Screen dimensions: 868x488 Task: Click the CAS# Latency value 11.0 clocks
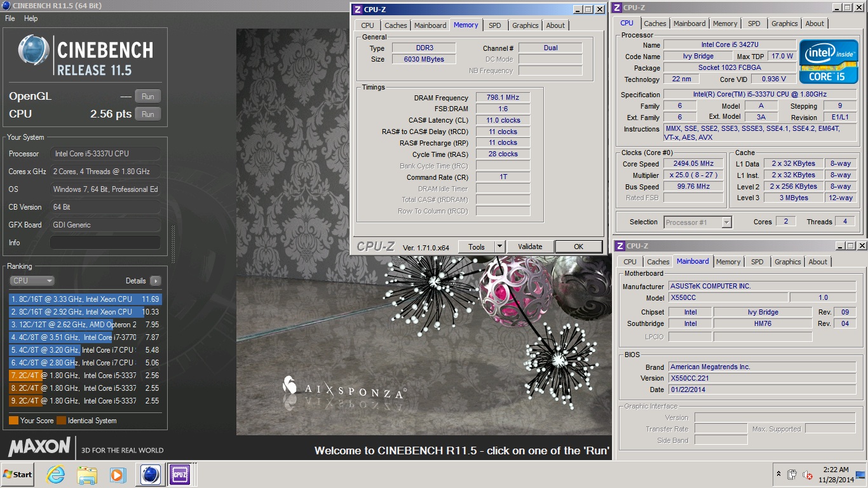(x=503, y=120)
